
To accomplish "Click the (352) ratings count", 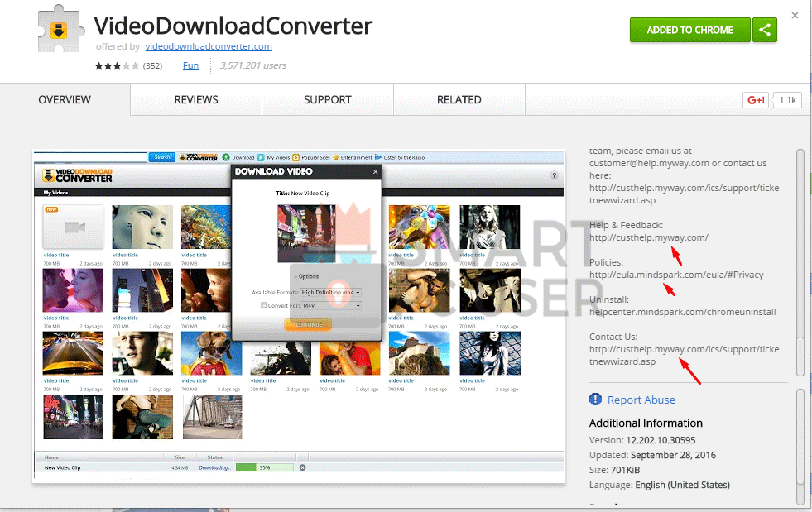I will [x=153, y=65].
